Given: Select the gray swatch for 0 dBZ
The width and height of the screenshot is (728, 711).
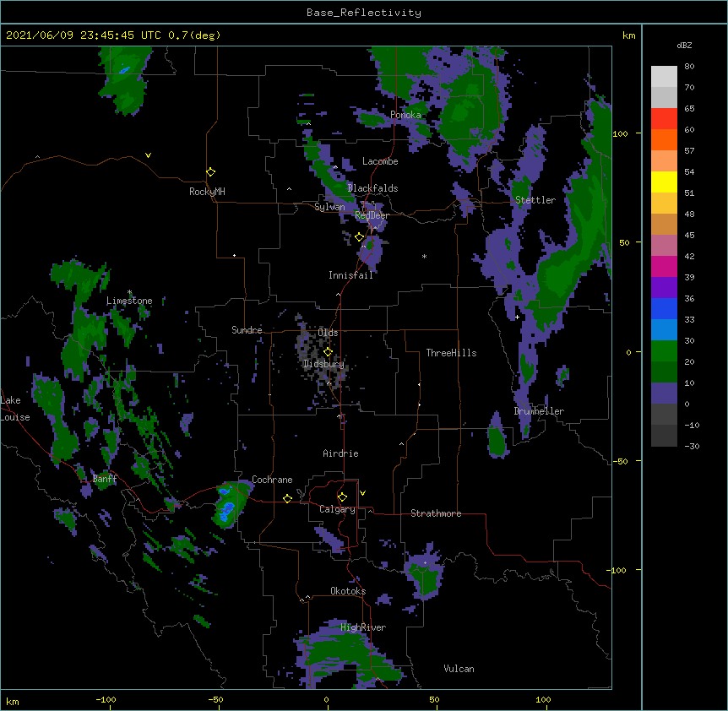Looking at the screenshot, I should [x=664, y=414].
